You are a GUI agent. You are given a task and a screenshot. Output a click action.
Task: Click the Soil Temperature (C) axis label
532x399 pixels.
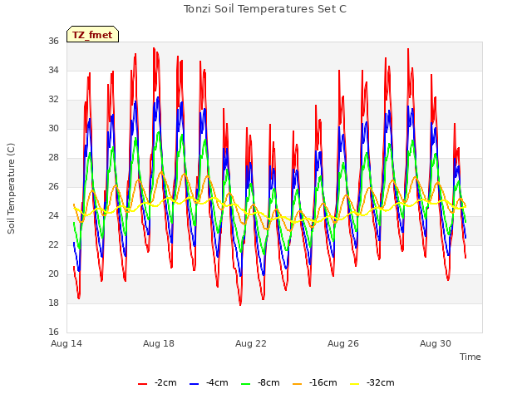click(x=11, y=189)
